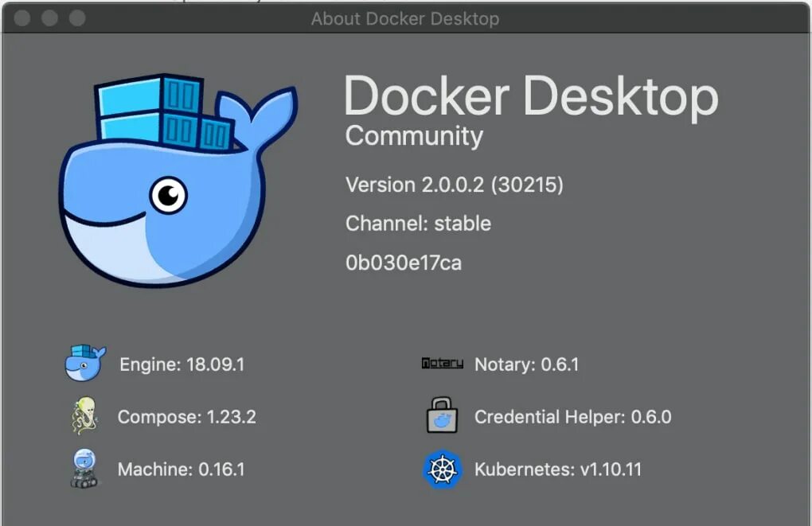The image size is (812, 526).
Task: Click the 'Machine: 0.16.1' label
Action: 181,469
